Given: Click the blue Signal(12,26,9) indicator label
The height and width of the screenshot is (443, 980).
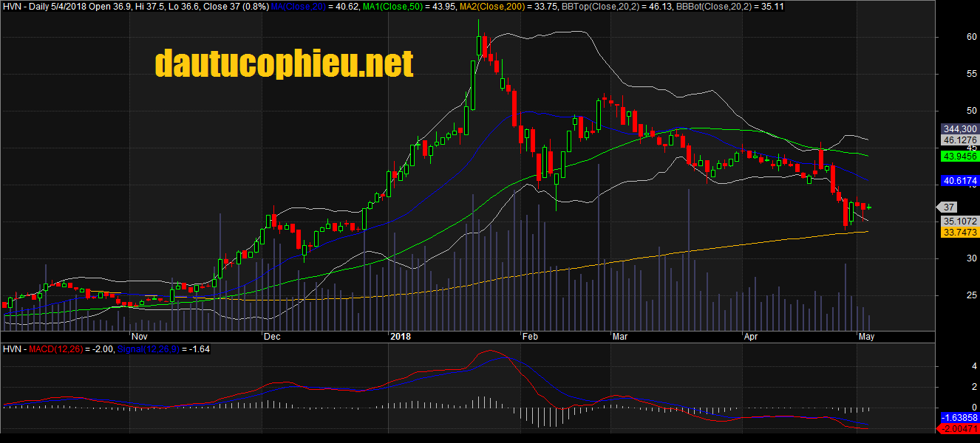Looking at the screenshot, I should (x=152, y=349).
